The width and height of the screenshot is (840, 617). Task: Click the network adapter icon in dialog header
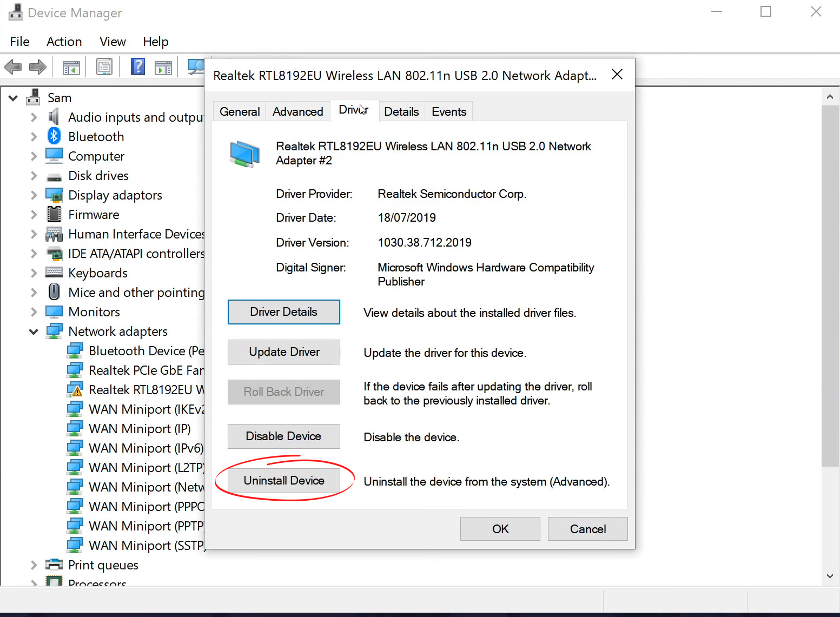pos(244,154)
